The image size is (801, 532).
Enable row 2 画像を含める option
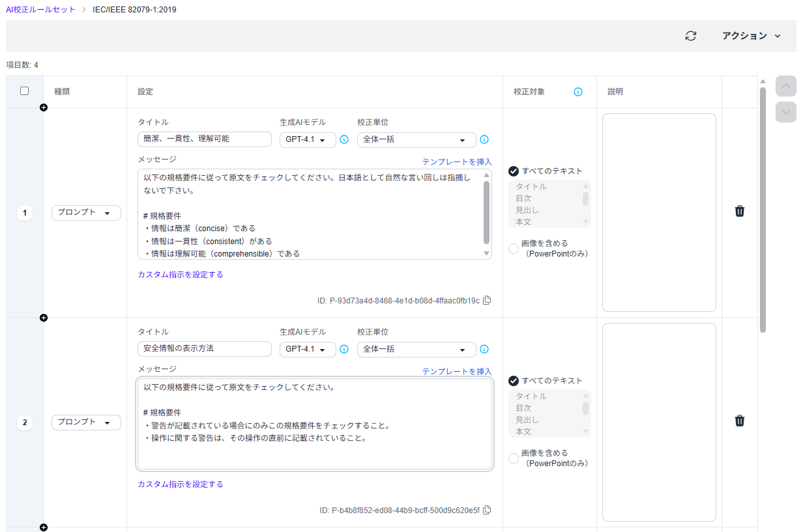[514, 458]
